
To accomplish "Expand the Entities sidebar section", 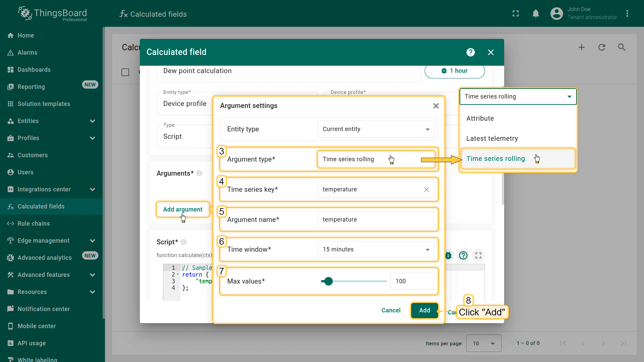I will click(x=92, y=121).
